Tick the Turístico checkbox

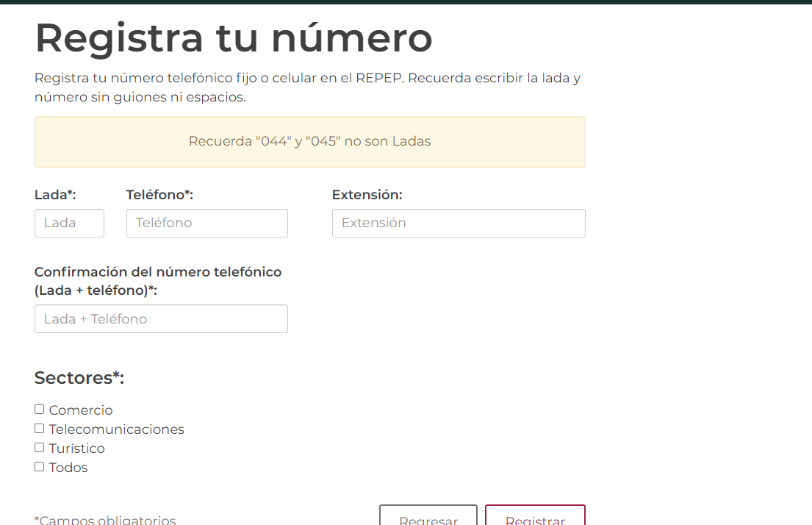tap(40, 448)
